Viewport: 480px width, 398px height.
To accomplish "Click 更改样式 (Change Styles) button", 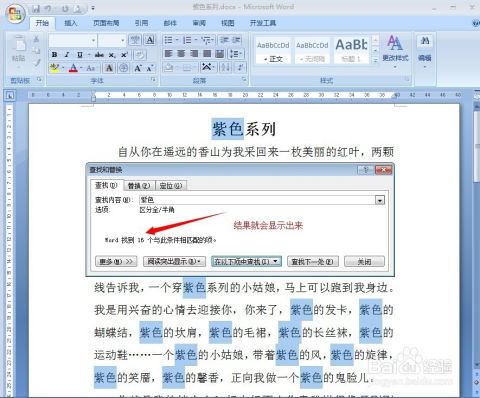I will 395,51.
